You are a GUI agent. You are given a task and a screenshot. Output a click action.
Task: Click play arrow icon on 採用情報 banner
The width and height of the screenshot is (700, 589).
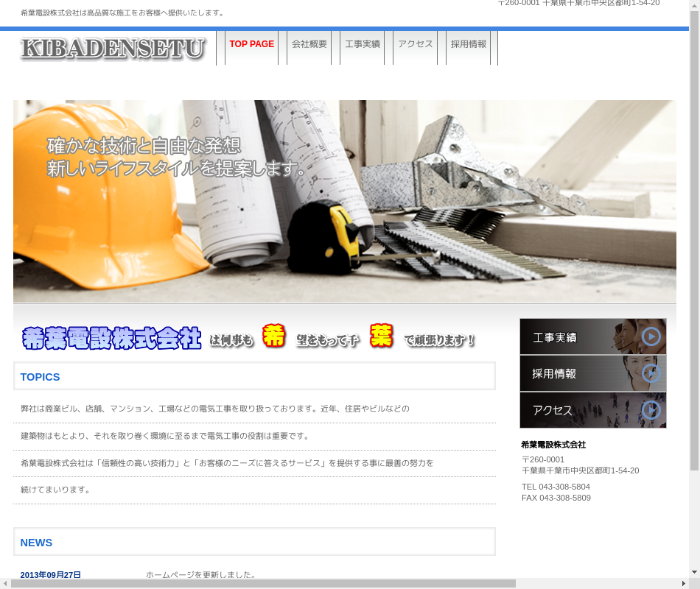tap(651, 373)
